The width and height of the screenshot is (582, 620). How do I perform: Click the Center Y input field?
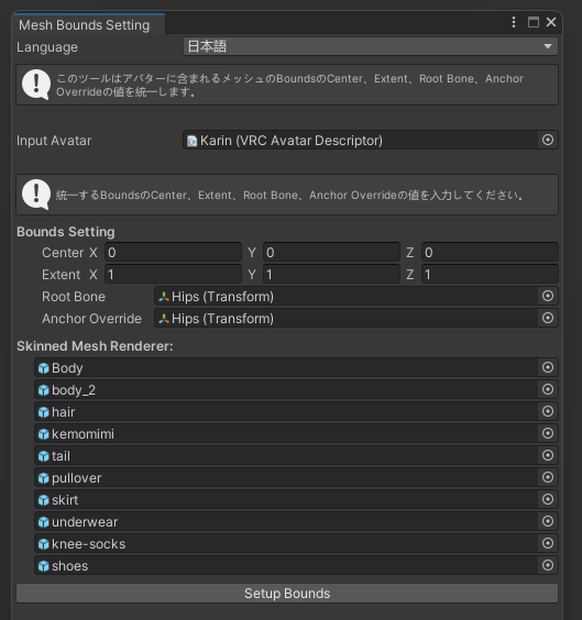coord(332,252)
